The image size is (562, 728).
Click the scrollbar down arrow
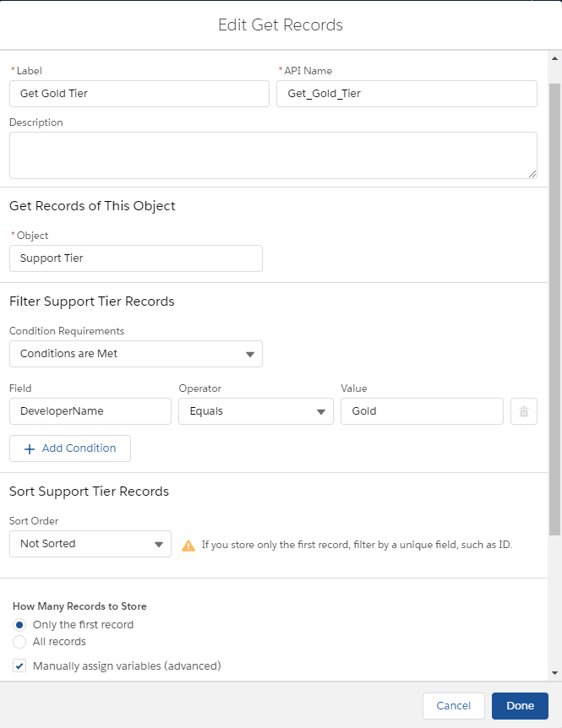(x=554, y=672)
